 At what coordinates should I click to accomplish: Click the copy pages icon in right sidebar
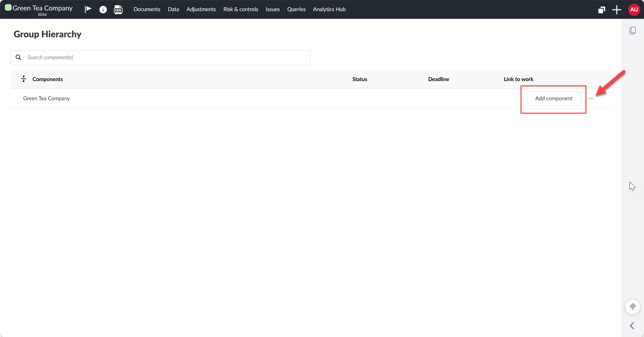pos(633,31)
